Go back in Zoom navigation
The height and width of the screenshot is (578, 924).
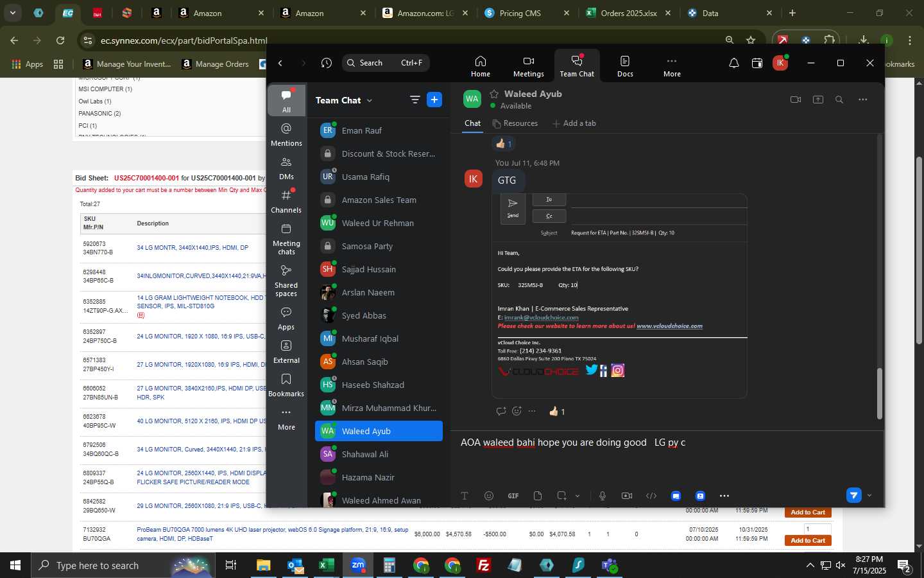(x=280, y=63)
